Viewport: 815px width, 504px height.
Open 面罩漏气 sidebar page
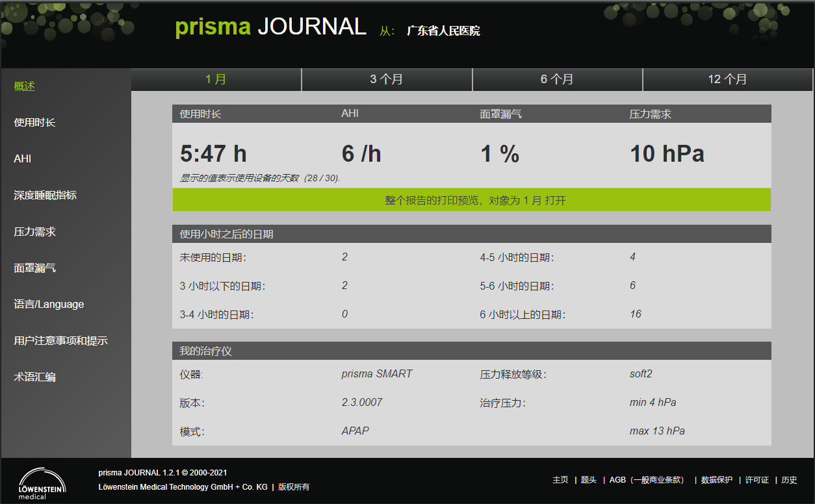[x=35, y=268]
